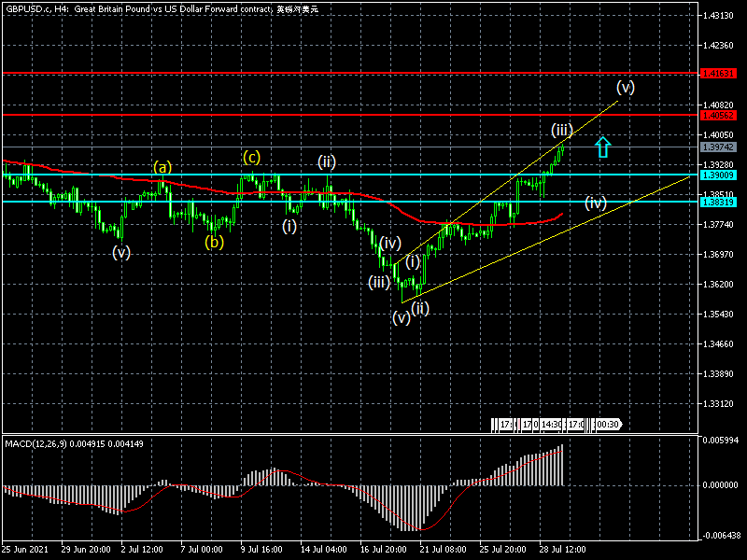Viewport: 747px width, 560px height.
Task: Click the (iii) label at the latest price peak
Action: tap(561, 129)
